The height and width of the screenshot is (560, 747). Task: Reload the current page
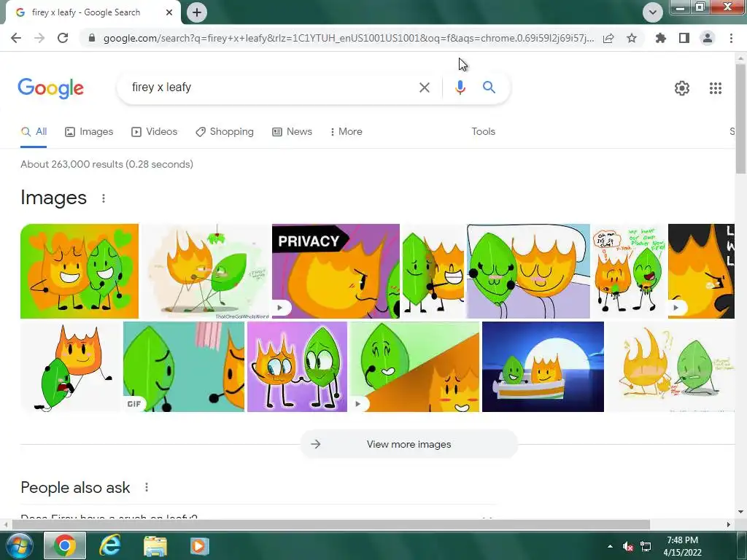[63, 38]
